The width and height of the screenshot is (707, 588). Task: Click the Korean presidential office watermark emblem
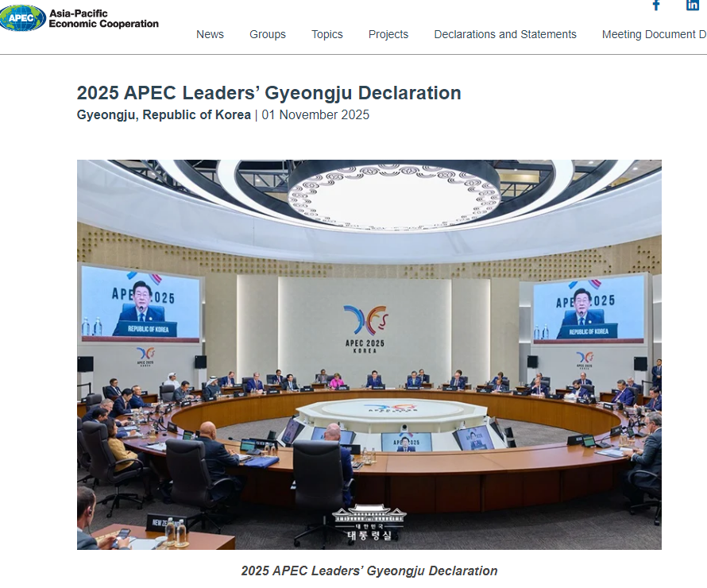(369, 523)
